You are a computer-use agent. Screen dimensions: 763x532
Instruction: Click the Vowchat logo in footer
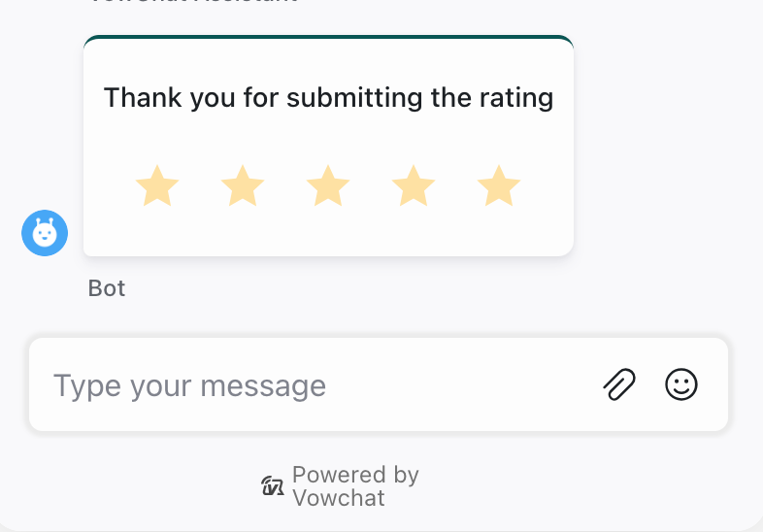(273, 485)
